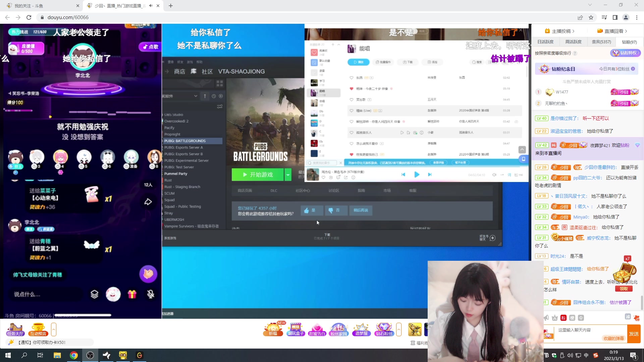The height and width of the screenshot is (362, 644).
Task: Click the green 开始游戏 button
Action: (x=258, y=175)
